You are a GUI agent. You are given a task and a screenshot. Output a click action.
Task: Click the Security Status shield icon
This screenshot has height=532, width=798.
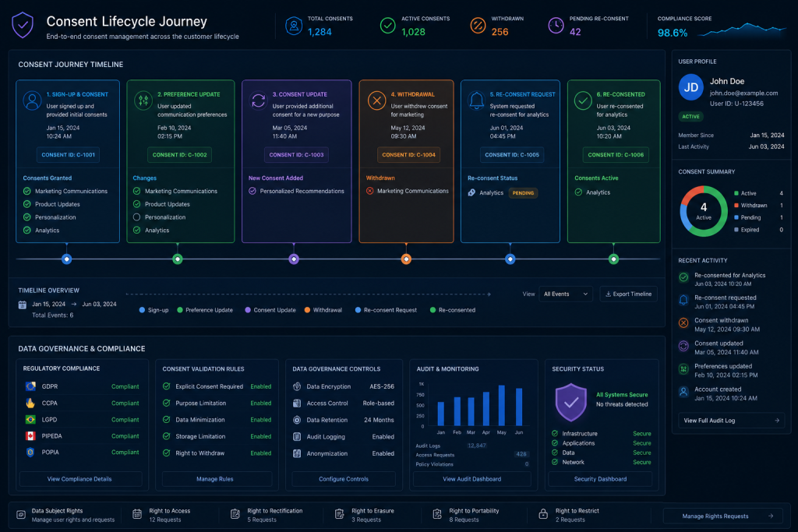(x=571, y=402)
